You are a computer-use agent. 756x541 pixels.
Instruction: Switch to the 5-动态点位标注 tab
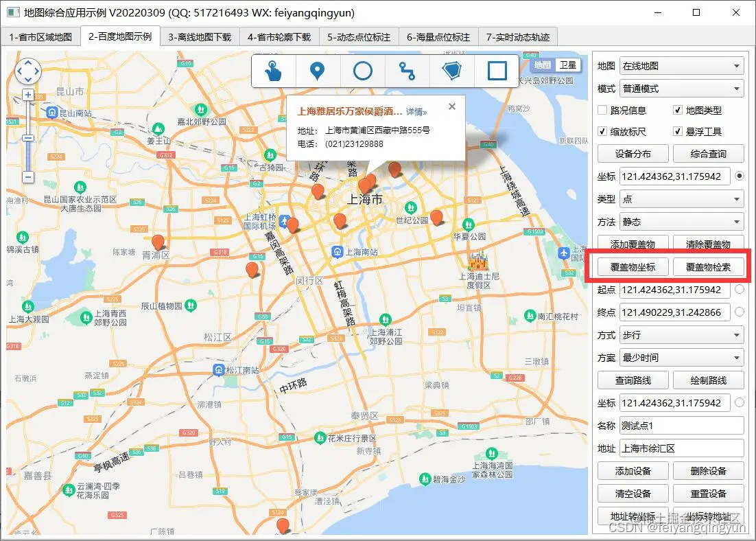coord(359,36)
